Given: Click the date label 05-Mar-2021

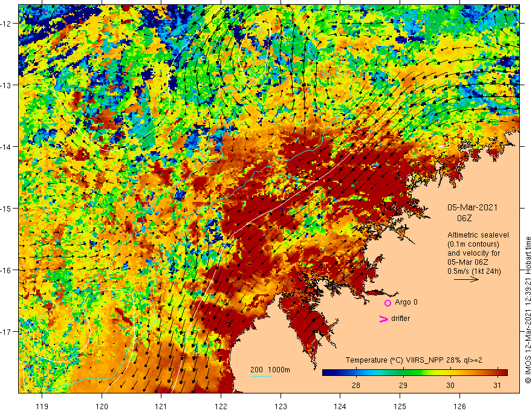Looking at the screenshot, I should 472,207.
